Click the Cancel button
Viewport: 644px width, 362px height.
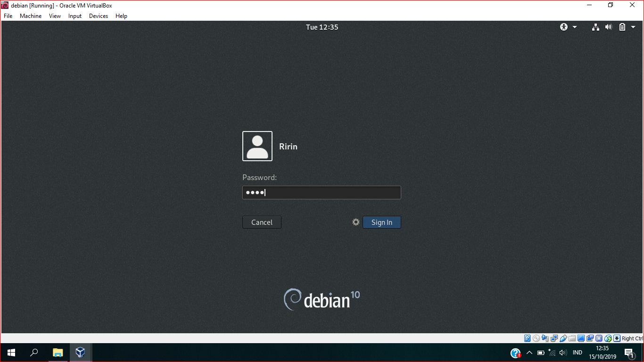262,222
